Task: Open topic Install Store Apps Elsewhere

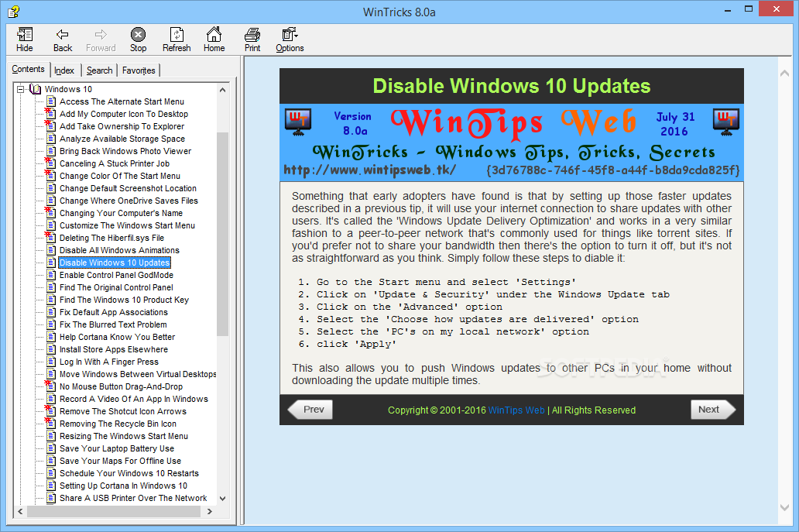Action: tap(114, 349)
